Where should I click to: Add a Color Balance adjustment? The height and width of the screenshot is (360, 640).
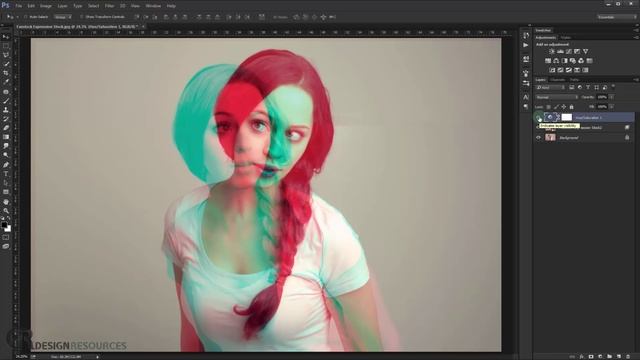[x=556, y=61]
